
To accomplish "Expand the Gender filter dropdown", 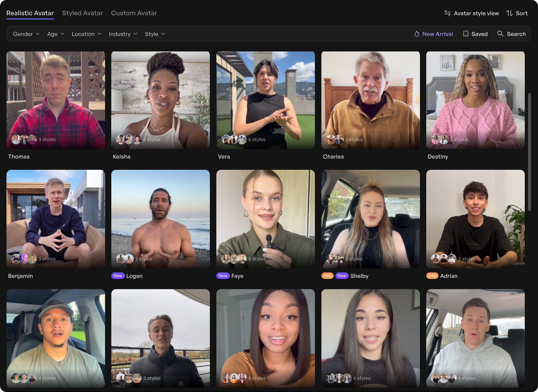I will (26, 34).
